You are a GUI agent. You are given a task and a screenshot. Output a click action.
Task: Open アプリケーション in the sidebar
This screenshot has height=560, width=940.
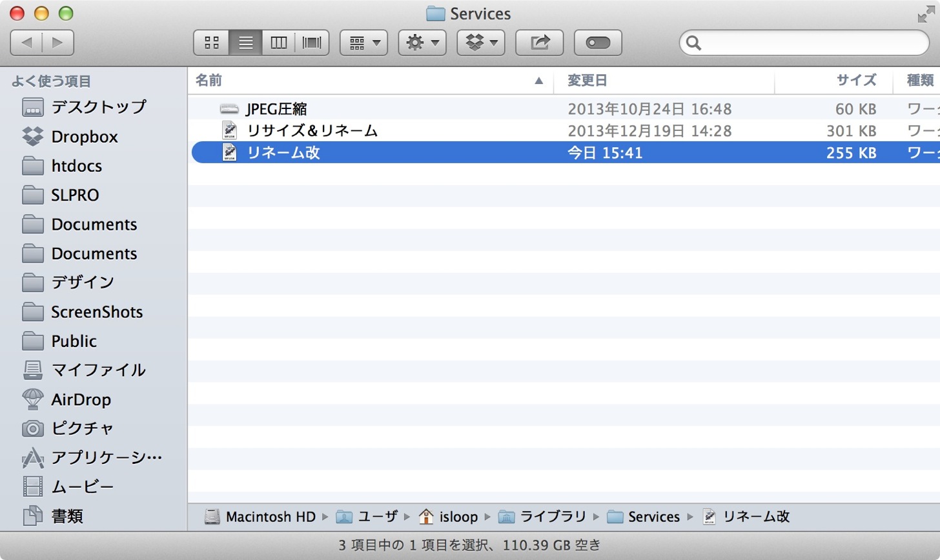(x=92, y=457)
